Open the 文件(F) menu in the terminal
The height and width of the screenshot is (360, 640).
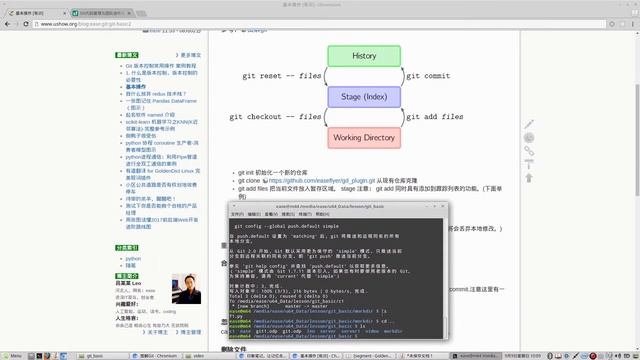coord(237,214)
